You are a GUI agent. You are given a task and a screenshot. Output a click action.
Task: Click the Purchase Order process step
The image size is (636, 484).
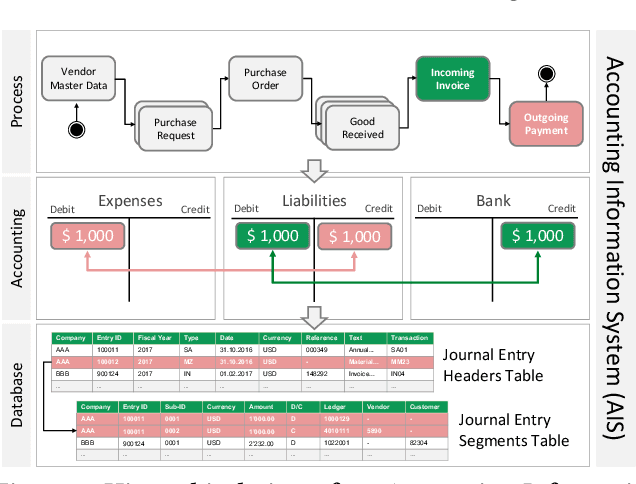tap(265, 80)
